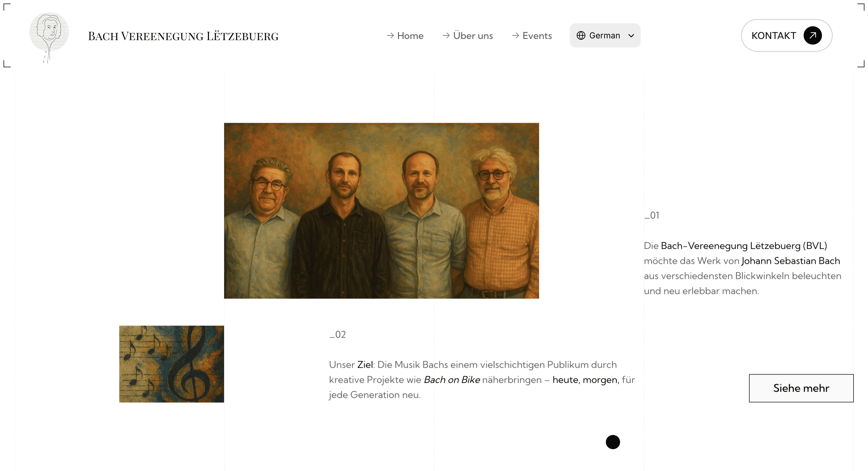868x471 pixels.
Task: Click the globe icon in language selector
Action: [x=580, y=35]
